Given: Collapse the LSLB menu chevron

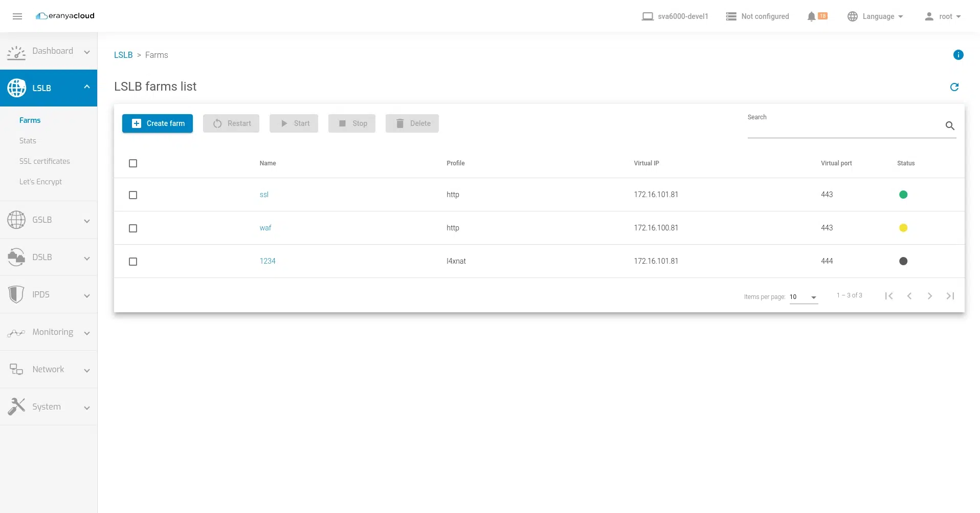Looking at the screenshot, I should 87,87.
